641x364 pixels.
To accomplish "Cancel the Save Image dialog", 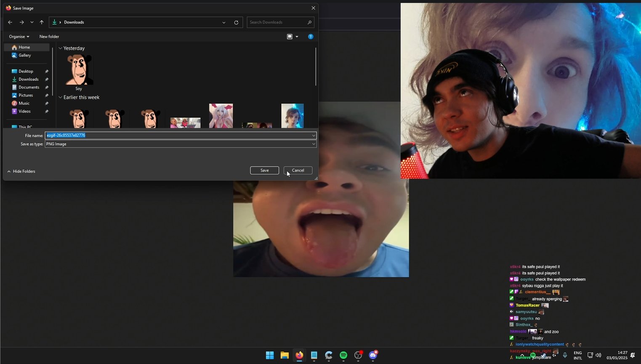I will (298, 170).
